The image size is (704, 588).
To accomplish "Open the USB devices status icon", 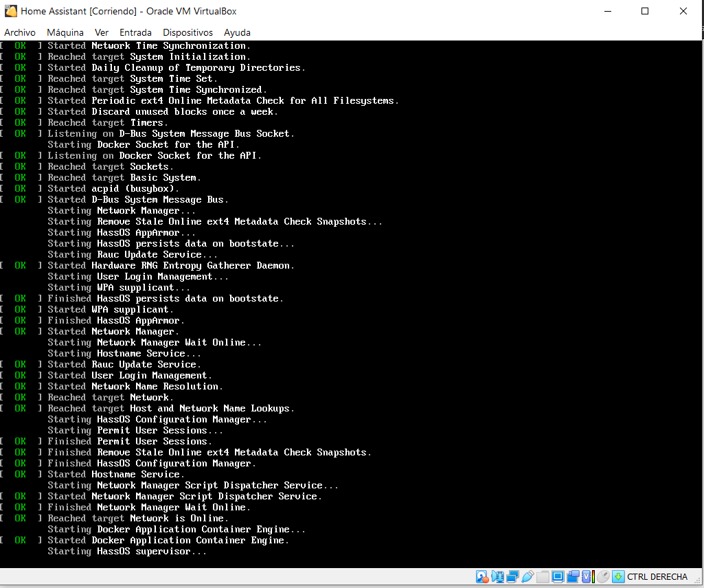I will tap(527, 577).
